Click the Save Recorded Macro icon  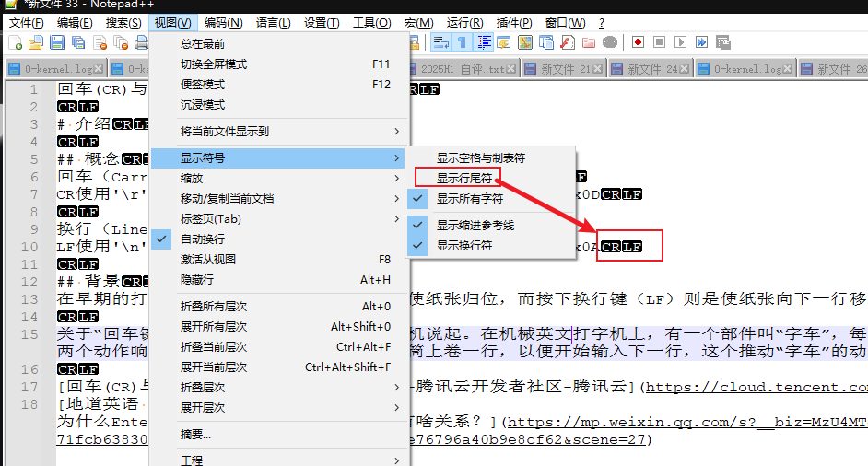[x=723, y=42]
